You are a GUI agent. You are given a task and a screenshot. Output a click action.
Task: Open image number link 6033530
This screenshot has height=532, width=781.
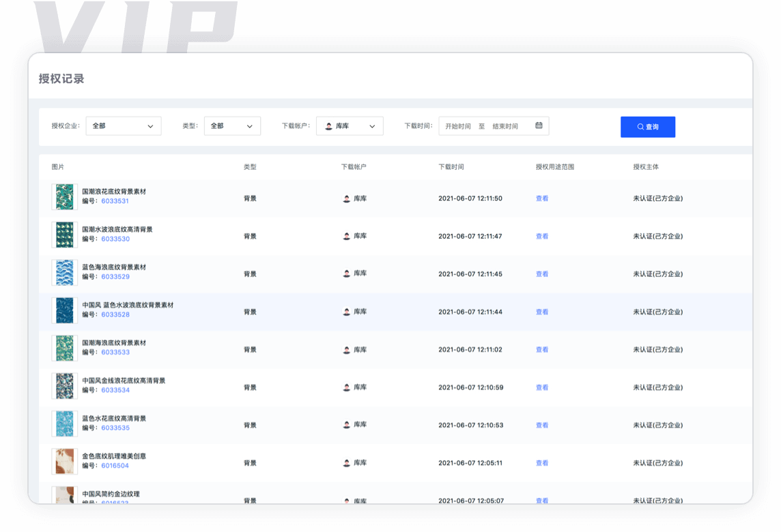pos(115,239)
